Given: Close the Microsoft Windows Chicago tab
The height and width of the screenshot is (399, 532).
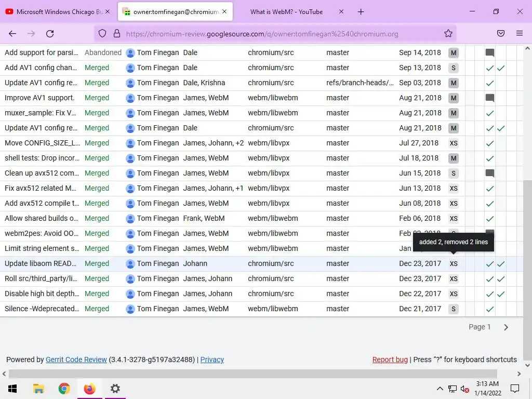Looking at the screenshot, I should (108, 11).
